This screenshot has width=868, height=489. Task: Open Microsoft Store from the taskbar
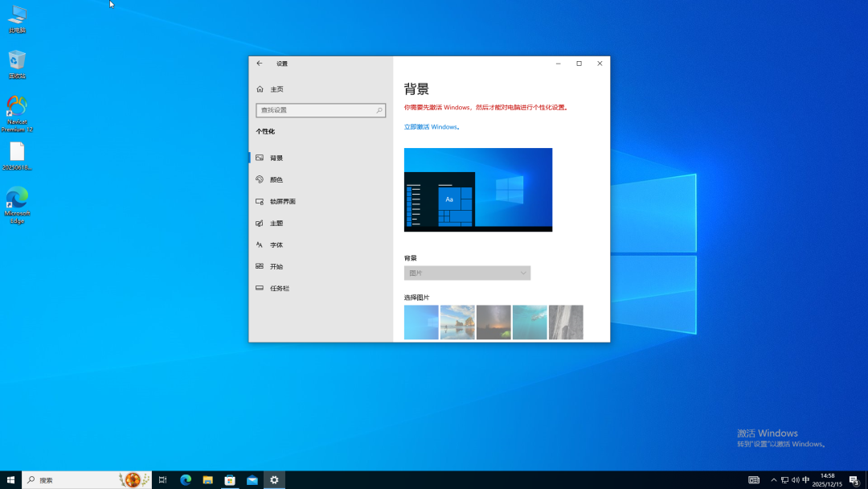tap(230, 480)
